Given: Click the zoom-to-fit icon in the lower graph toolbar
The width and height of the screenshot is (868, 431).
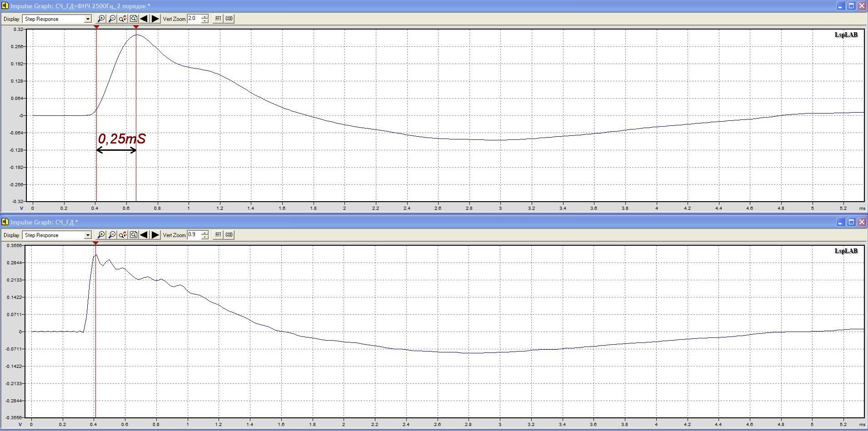Looking at the screenshot, I should 134,235.
